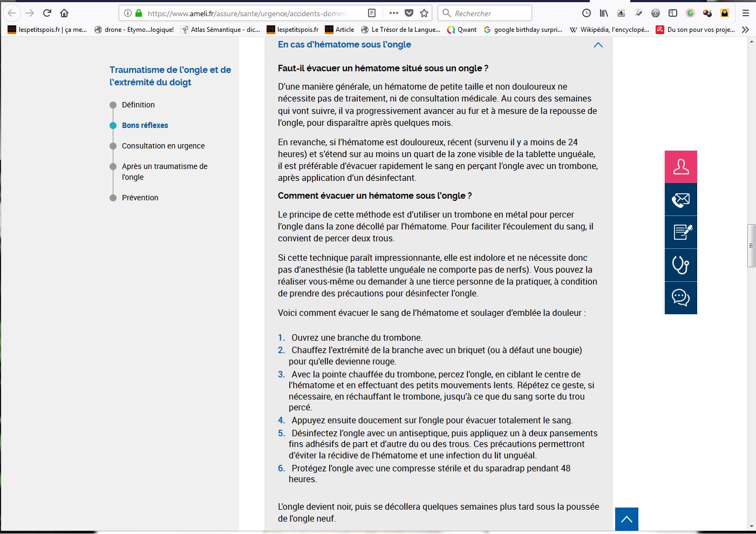Open the Qwant bookmark
Screen dimensions: 756x534
click(x=462, y=30)
